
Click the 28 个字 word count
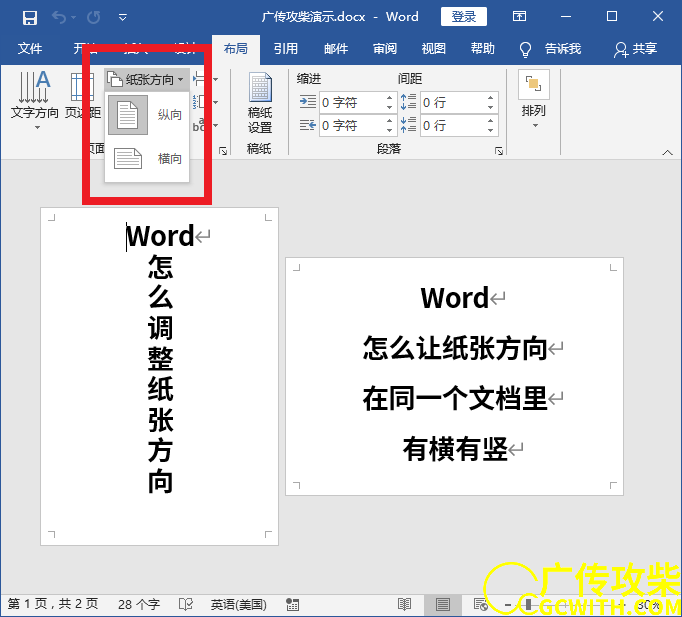pyautogui.click(x=139, y=604)
